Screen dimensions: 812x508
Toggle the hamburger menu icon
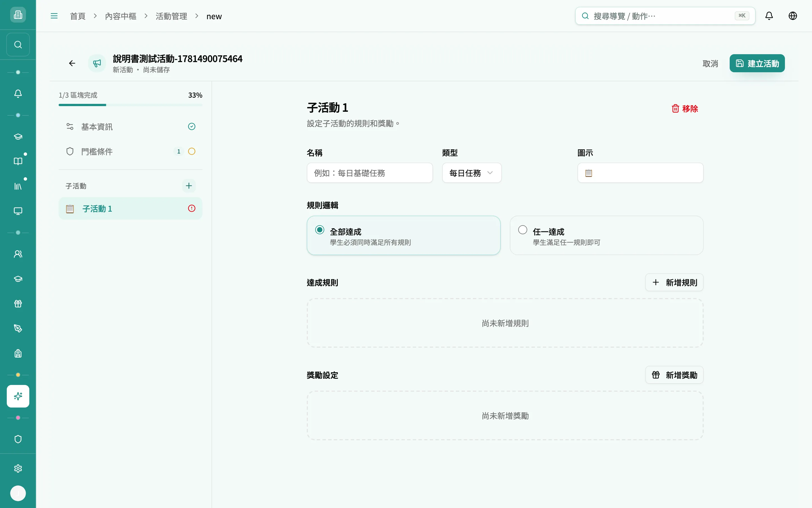54,16
